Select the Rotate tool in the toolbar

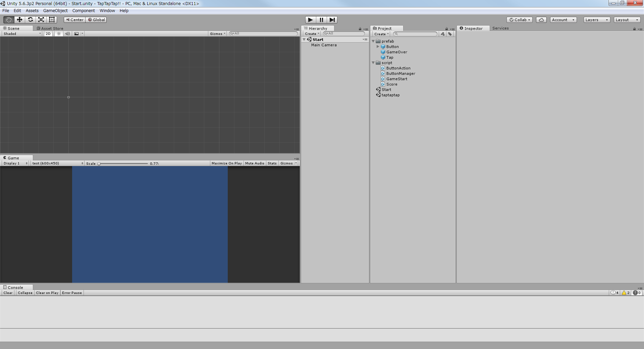click(x=30, y=20)
